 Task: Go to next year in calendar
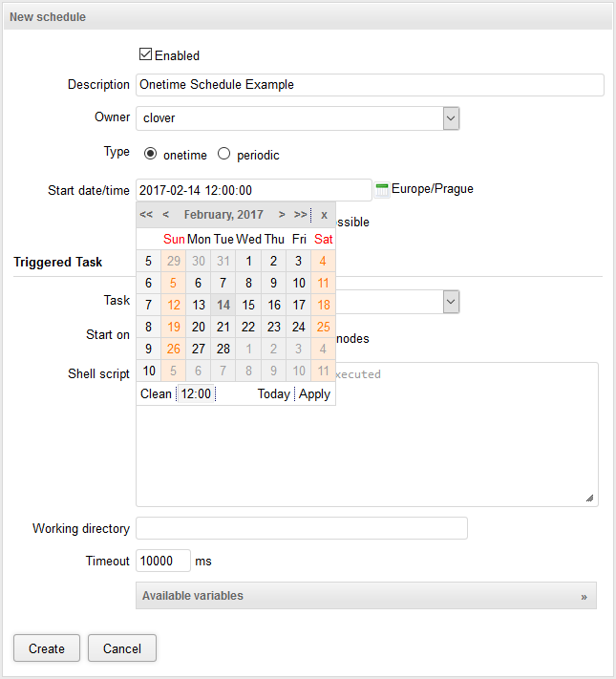(300, 215)
